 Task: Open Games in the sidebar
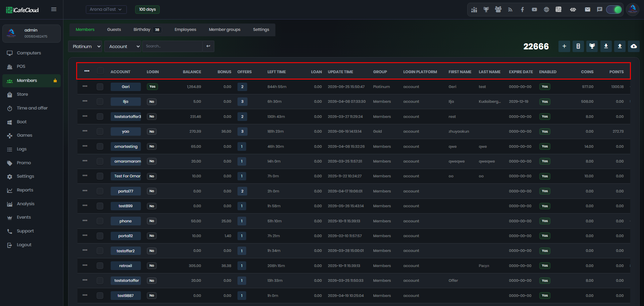coord(32,135)
